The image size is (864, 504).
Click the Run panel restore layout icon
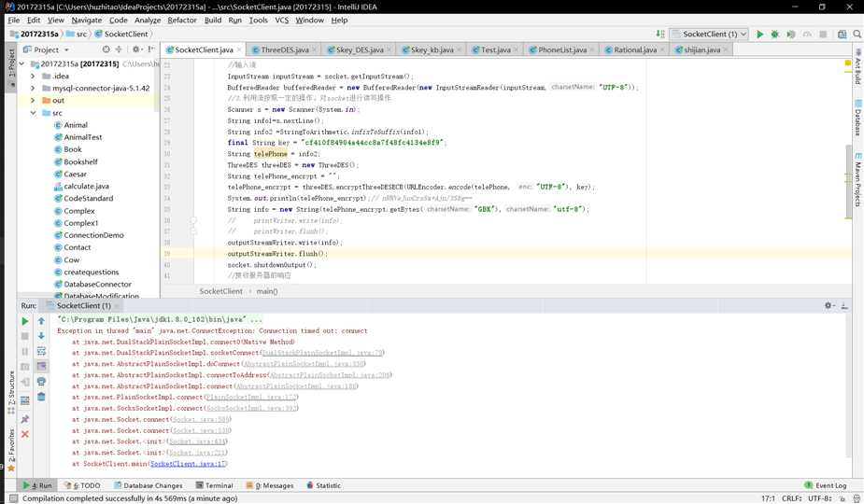tap(25, 401)
